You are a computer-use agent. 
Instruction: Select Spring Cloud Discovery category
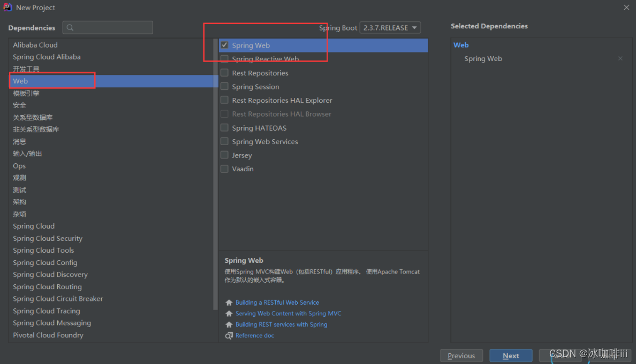111,275
